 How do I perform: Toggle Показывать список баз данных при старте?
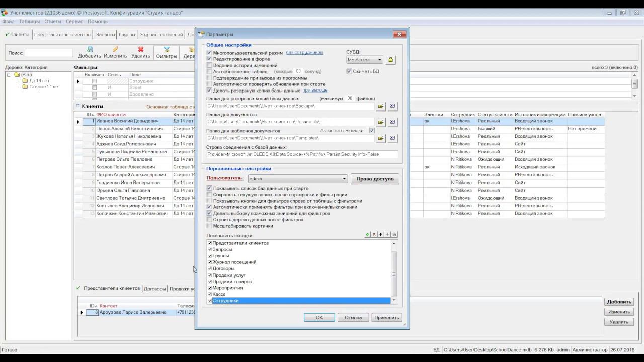tap(209, 188)
